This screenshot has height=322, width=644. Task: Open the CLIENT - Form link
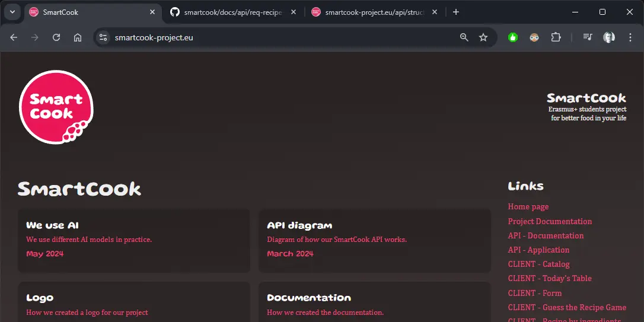pos(535,294)
